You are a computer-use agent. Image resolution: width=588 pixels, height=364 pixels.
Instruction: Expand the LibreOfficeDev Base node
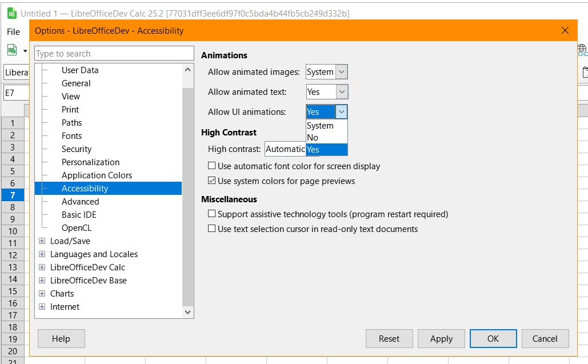(42, 280)
